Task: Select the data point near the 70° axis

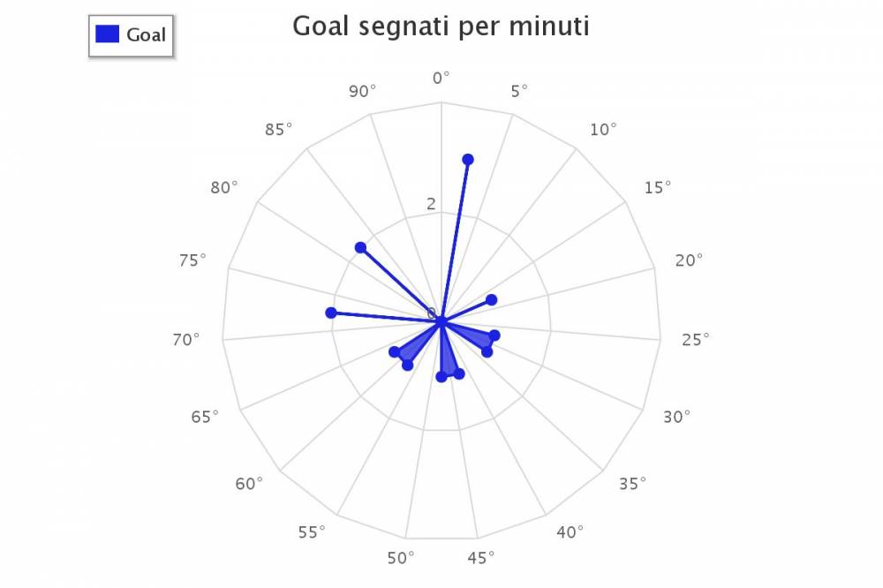Action: [331, 313]
